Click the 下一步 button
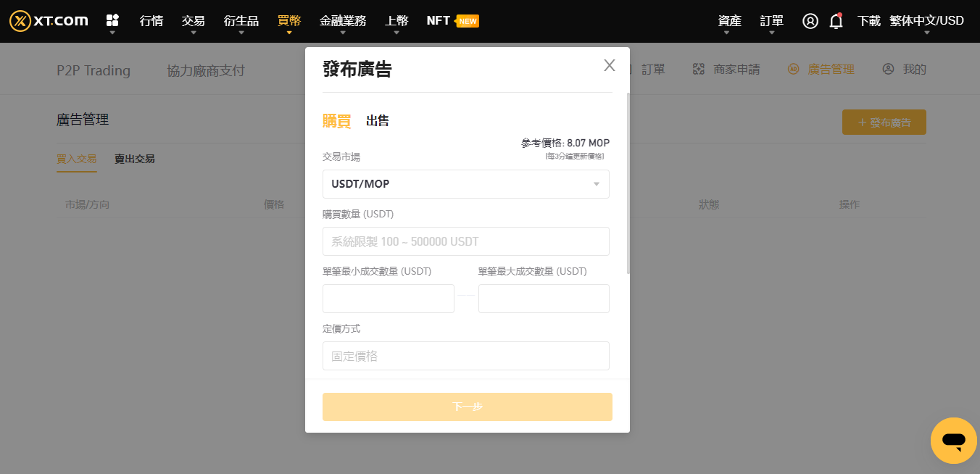The height and width of the screenshot is (474, 980). [x=468, y=407]
